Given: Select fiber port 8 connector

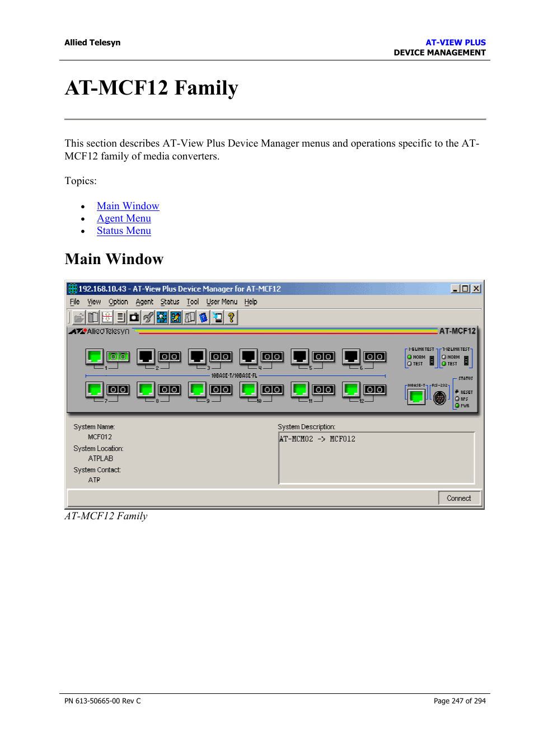Looking at the screenshot, I should pos(170,389).
